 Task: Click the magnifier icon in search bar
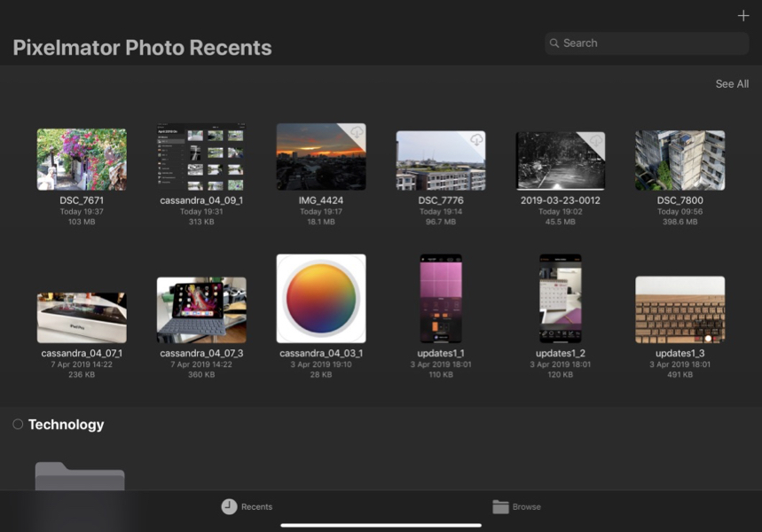tap(554, 43)
